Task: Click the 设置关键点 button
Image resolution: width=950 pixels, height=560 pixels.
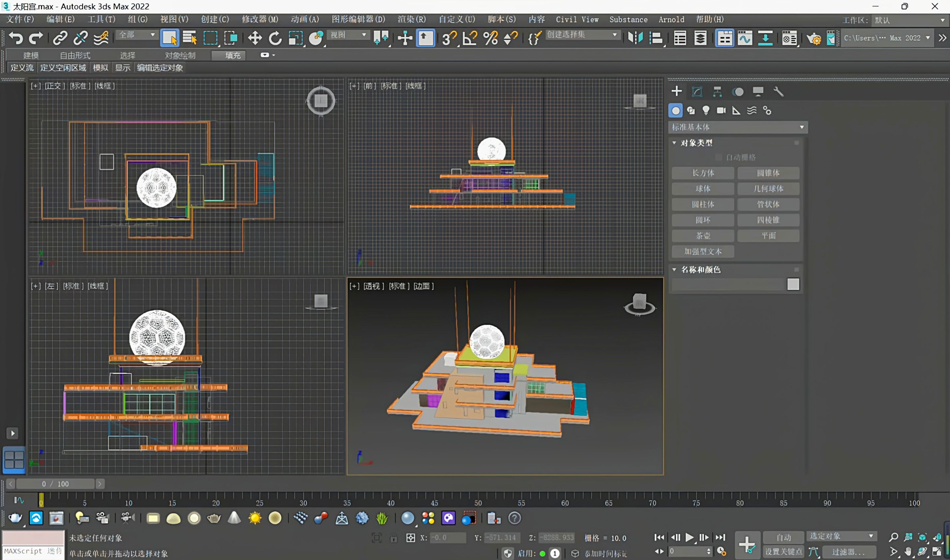Action: coord(783,552)
